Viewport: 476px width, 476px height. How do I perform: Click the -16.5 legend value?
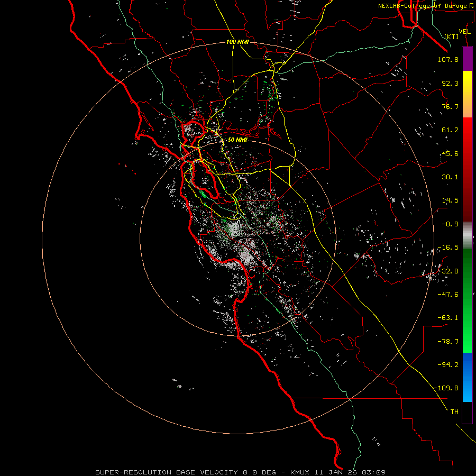448,248
